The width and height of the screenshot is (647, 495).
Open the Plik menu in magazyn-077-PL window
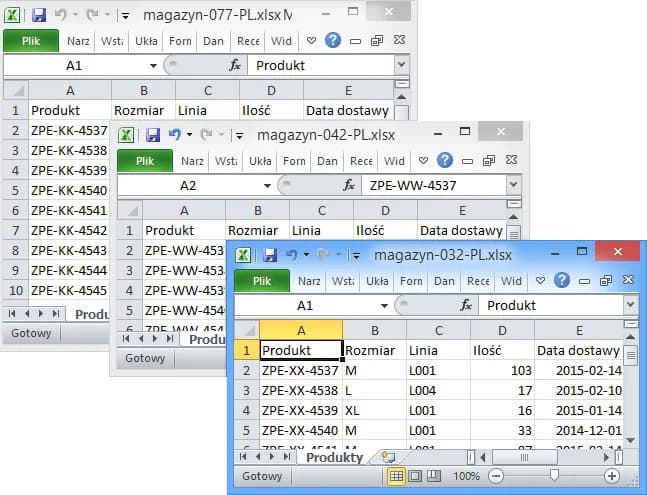[30, 41]
